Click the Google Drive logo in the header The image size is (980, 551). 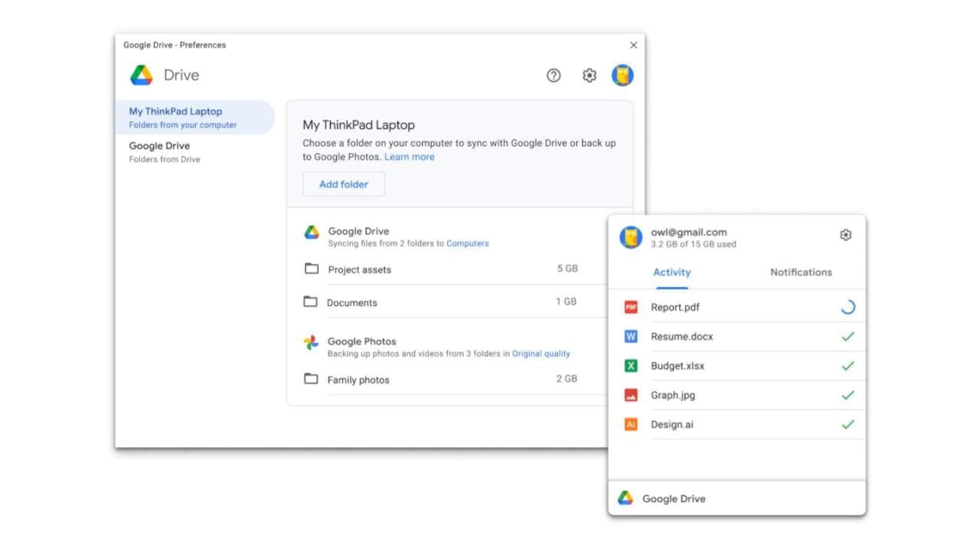click(141, 75)
